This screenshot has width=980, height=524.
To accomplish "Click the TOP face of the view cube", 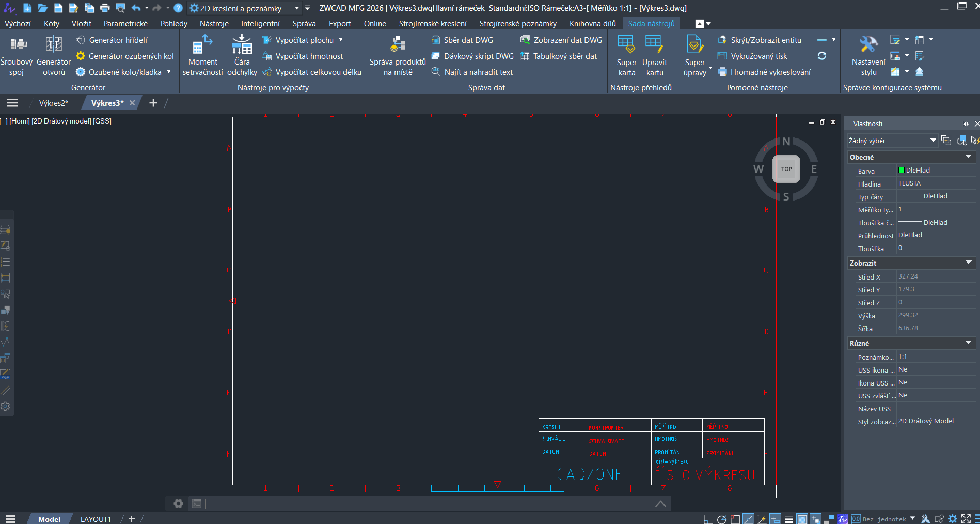I will coord(786,169).
